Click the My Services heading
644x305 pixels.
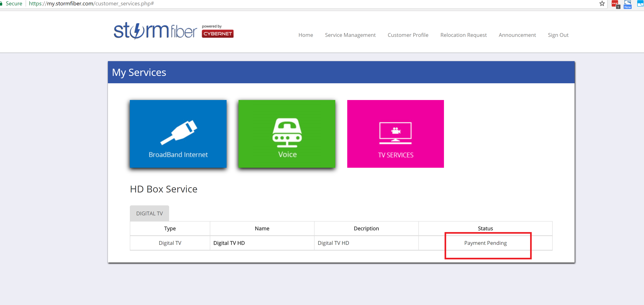pyautogui.click(x=139, y=73)
